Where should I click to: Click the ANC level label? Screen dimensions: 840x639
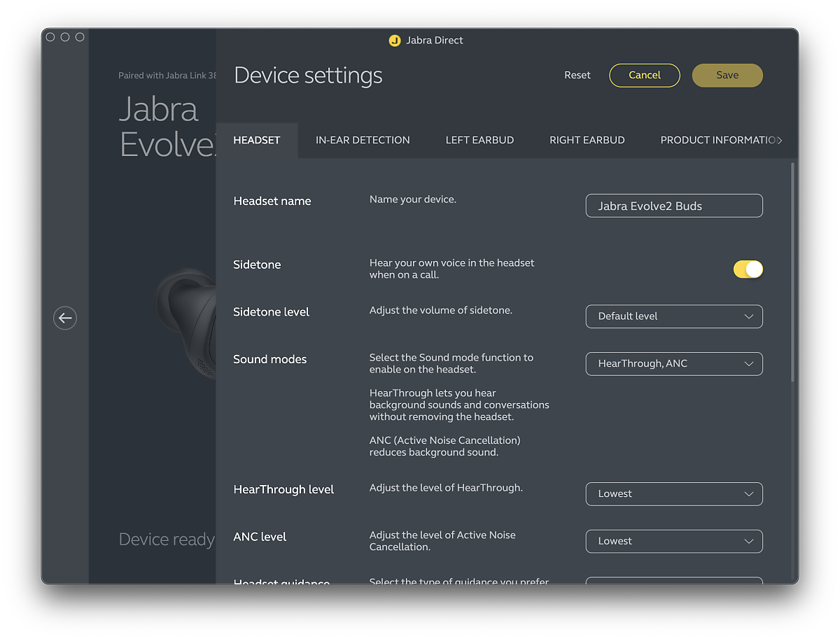[260, 537]
